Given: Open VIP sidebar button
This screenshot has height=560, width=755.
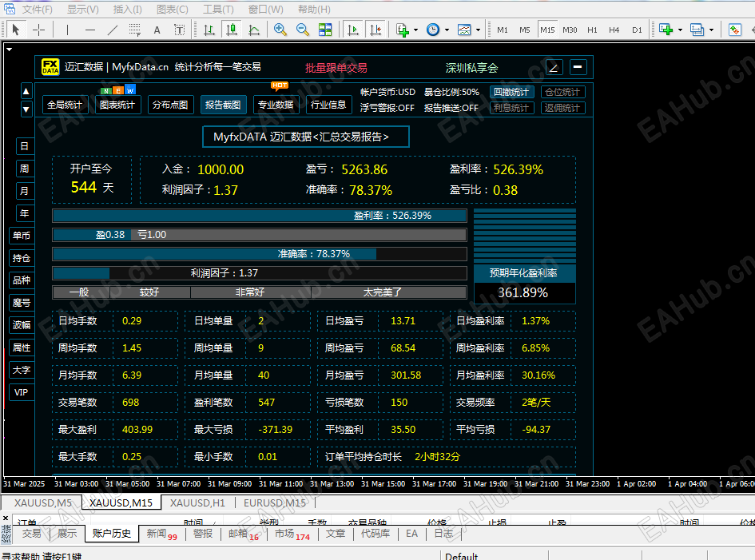Looking at the screenshot, I should coord(22,392).
